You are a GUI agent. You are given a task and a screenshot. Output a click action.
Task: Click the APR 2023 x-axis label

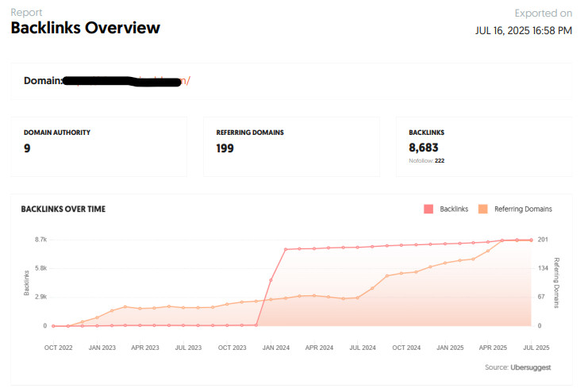coord(146,348)
